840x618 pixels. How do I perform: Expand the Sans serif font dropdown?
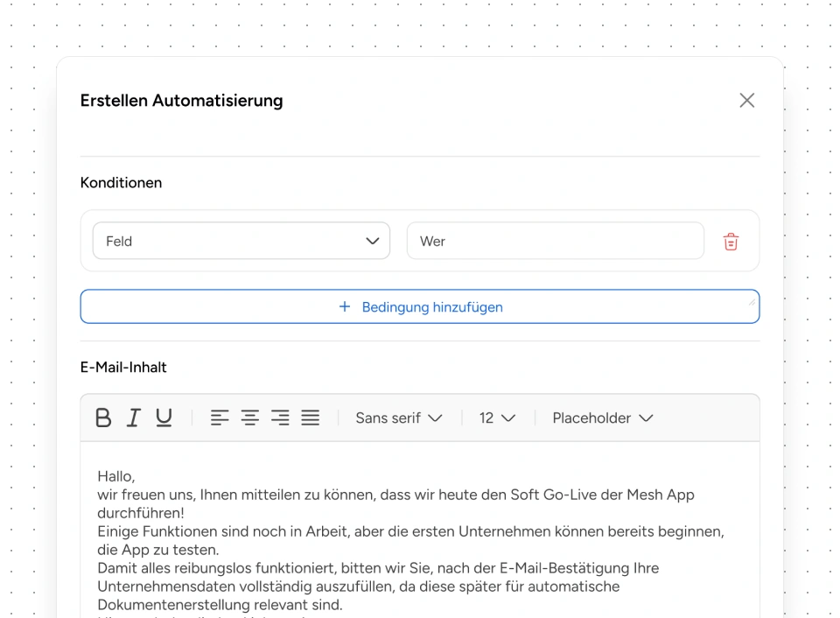pyautogui.click(x=398, y=418)
